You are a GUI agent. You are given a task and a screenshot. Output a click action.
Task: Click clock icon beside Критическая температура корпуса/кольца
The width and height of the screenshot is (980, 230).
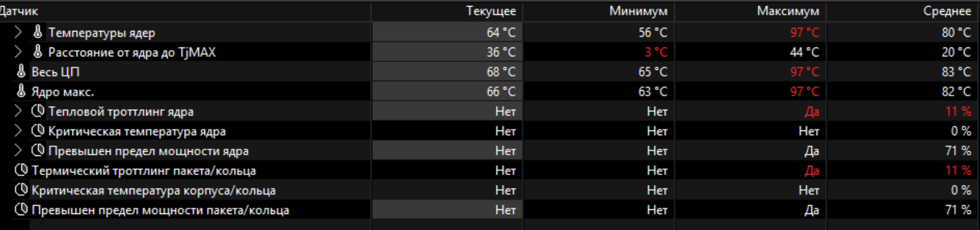(21, 190)
